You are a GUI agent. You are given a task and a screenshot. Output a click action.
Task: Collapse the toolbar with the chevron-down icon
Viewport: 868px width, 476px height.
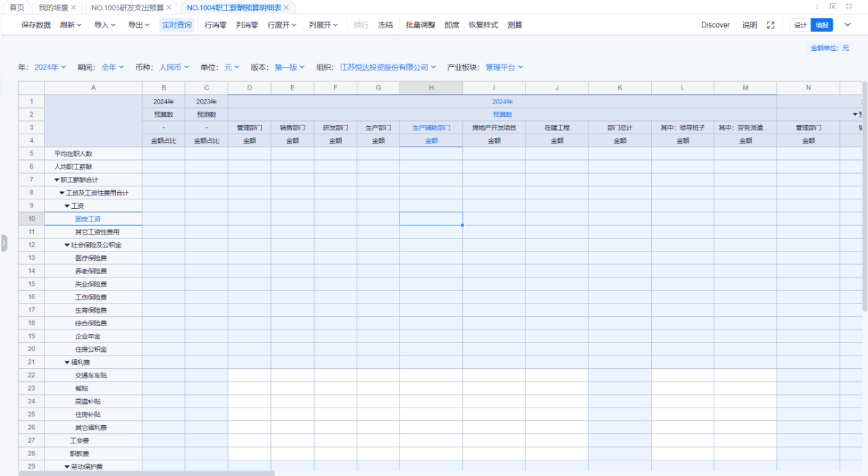(848, 25)
